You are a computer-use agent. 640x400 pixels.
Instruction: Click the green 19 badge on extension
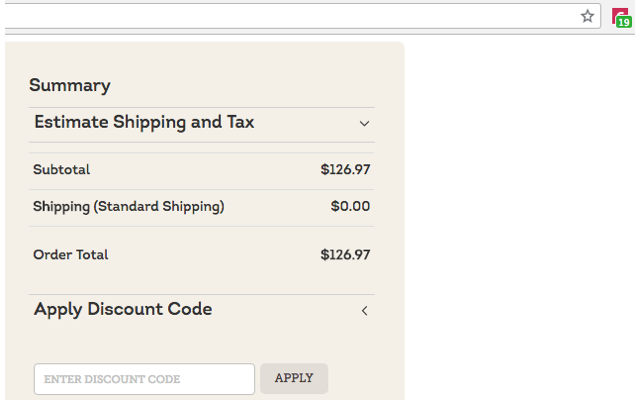click(x=624, y=22)
